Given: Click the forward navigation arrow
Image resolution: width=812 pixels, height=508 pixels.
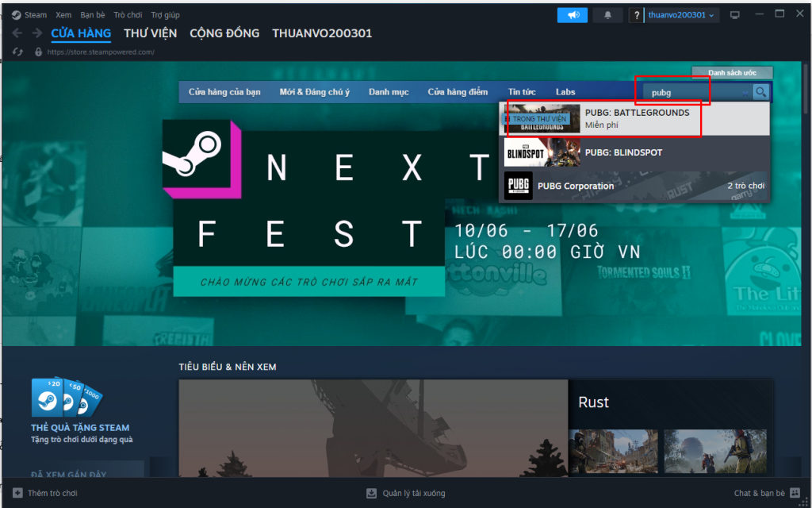Looking at the screenshot, I should pos(36,33).
